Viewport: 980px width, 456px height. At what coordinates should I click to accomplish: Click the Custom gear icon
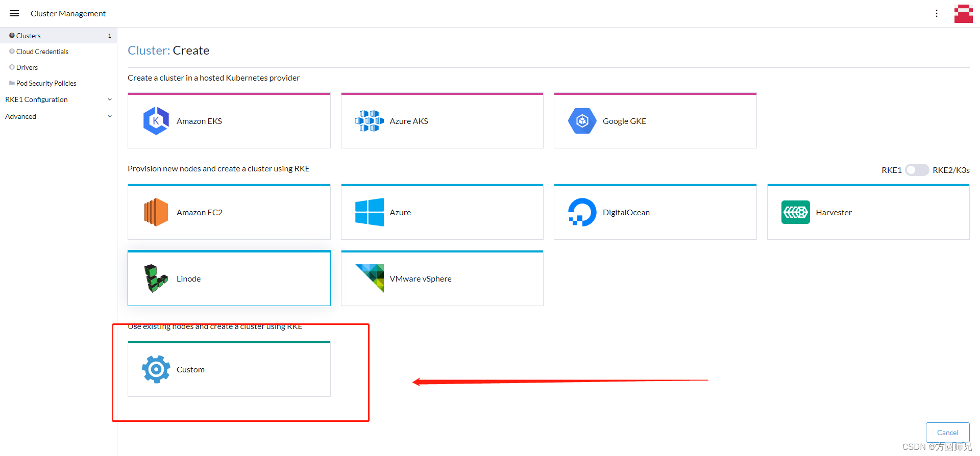[x=156, y=369]
